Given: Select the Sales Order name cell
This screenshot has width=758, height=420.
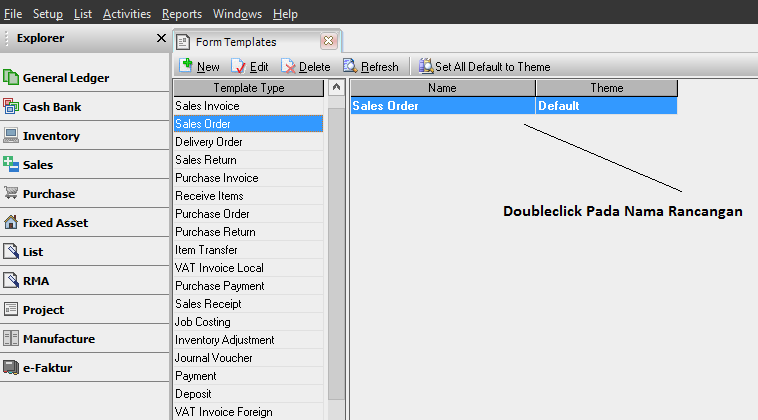Looking at the screenshot, I should [443, 105].
